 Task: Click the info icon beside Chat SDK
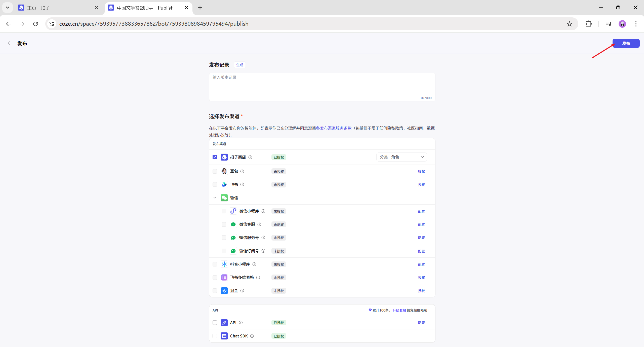(x=252, y=336)
